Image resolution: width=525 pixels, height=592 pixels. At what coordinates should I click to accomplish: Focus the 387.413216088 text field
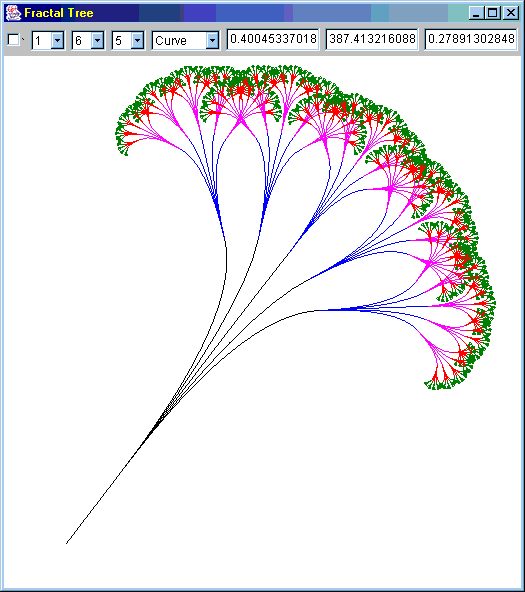tap(372, 39)
